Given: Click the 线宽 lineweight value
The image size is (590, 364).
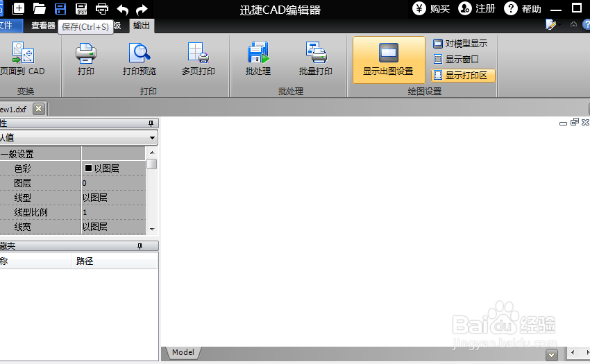Looking at the screenshot, I should pos(113,227).
